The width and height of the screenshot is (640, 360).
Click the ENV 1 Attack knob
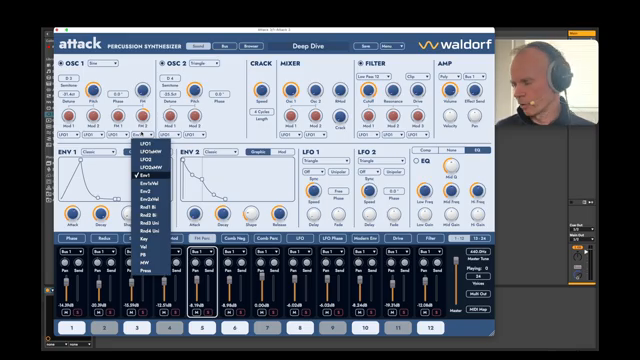click(72, 213)
